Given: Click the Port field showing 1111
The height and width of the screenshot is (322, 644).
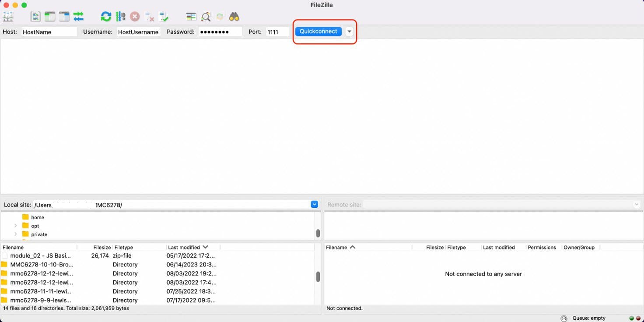Looking at the screenshot, I should pyautogui.click(x=278, y=32).
